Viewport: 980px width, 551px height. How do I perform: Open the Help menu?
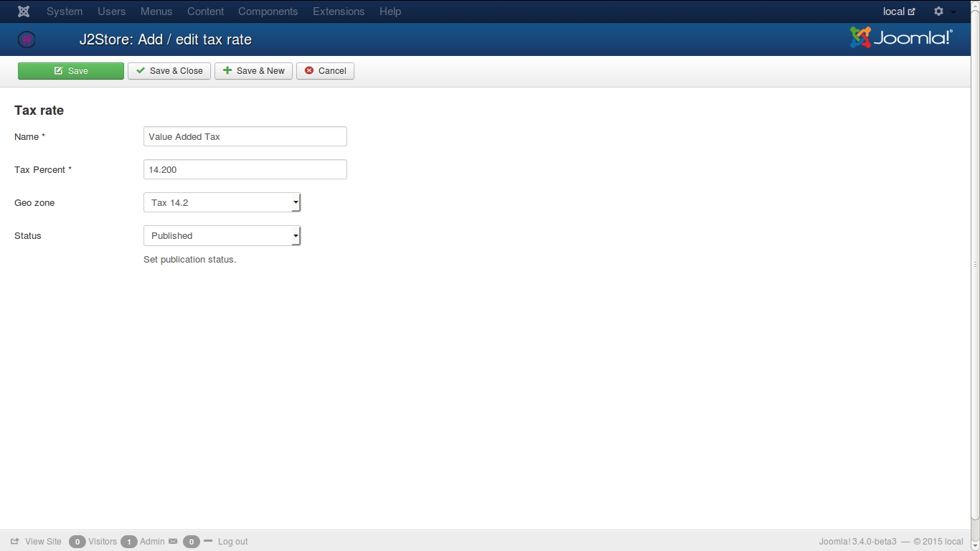(x=390, y=11)
